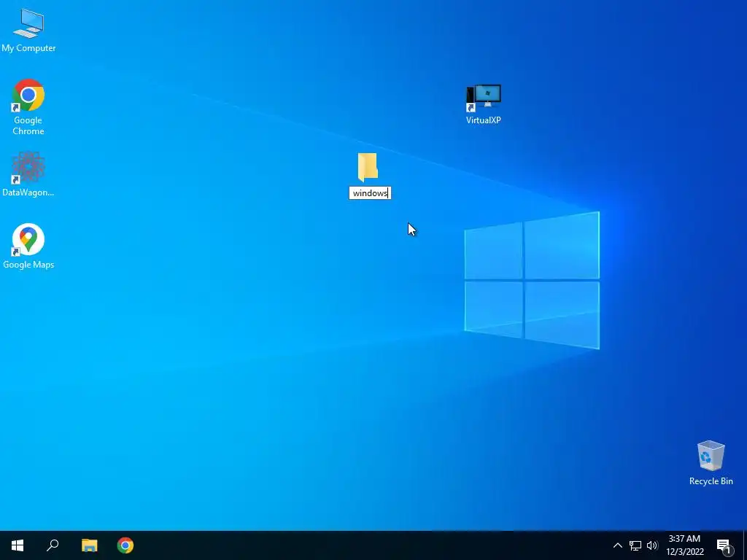Open File Explorer from the taskbar
Viewport: 747px width, 560px height.
tap(89, 545)
